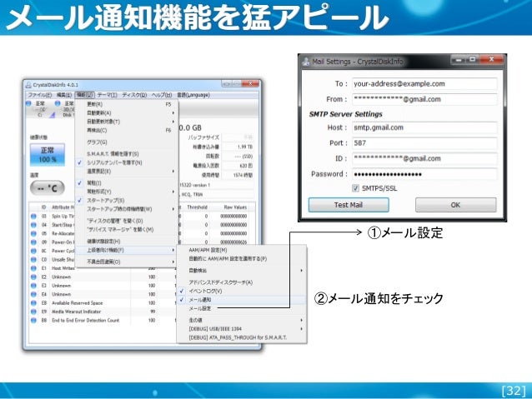Expand the 自動検出 submenu
Image resolution: width=532 pixels, height=399 pixels.
pyautogui.click(x=242, y=271)
